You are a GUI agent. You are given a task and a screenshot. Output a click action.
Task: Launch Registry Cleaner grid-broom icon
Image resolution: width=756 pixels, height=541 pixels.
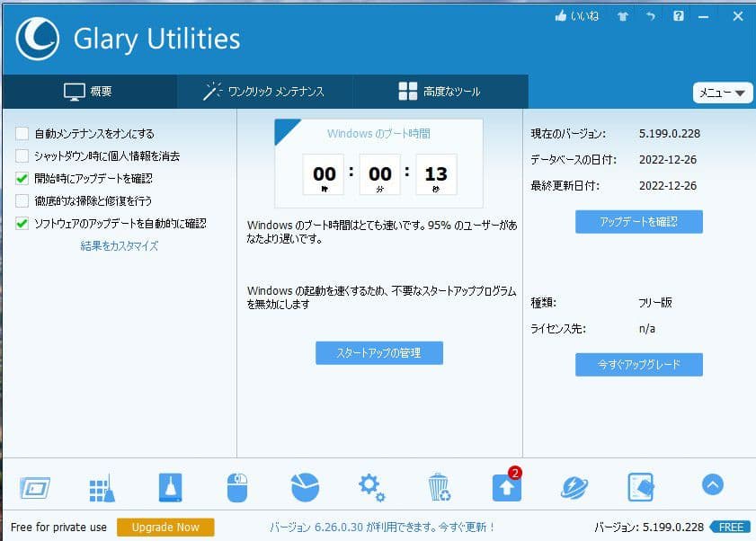pos(102,488)
